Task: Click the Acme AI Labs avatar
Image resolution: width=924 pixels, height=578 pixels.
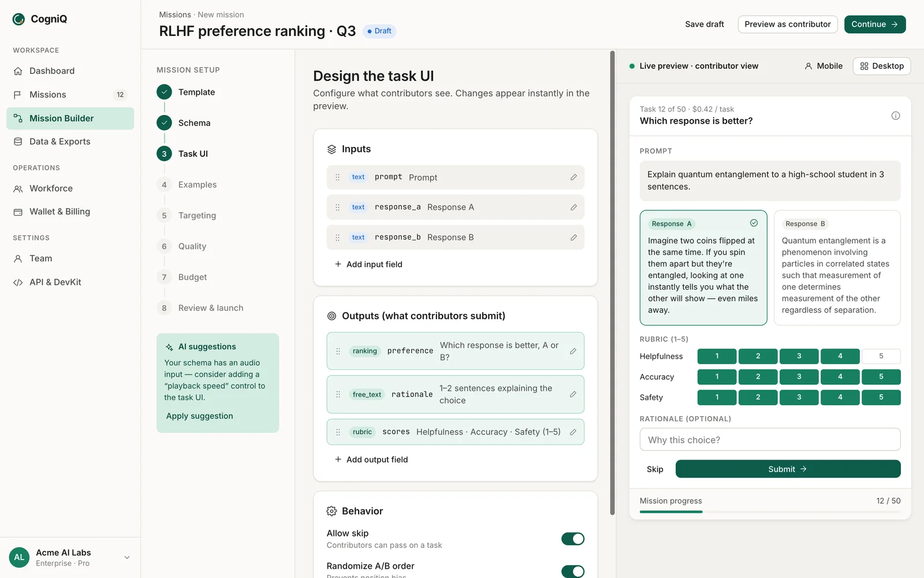Action: (x=19, y=557)
